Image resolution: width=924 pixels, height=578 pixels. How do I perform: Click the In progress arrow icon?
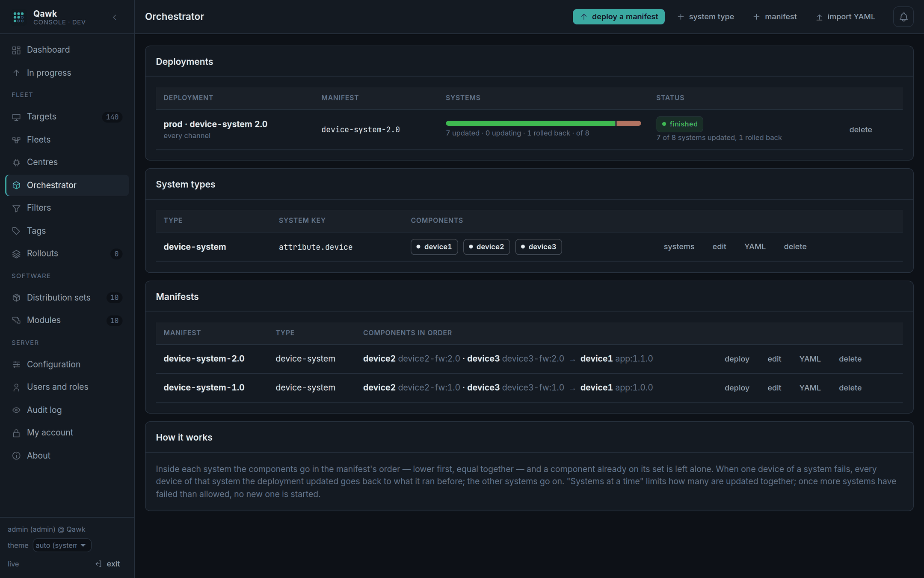(16, 73)
